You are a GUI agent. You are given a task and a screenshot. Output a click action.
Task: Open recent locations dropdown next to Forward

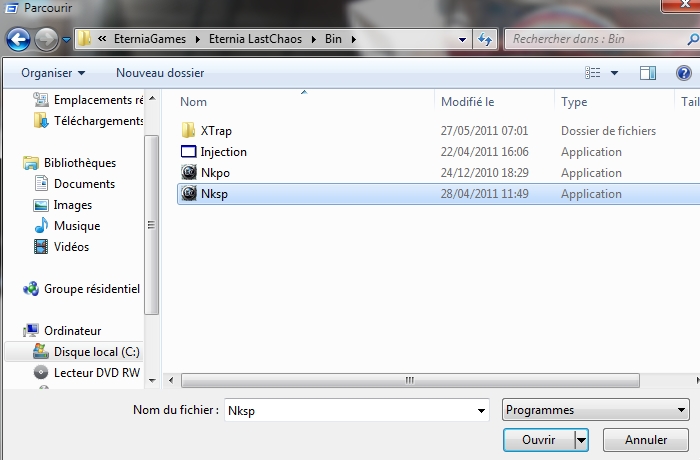66,40
